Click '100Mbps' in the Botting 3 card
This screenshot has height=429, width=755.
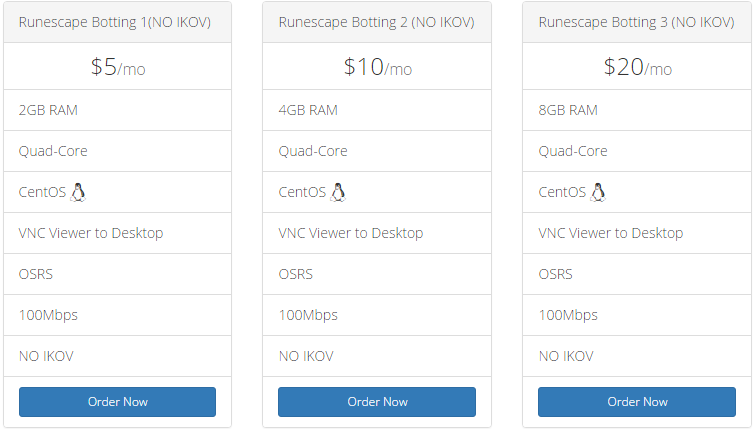click(x=568, y=315)
